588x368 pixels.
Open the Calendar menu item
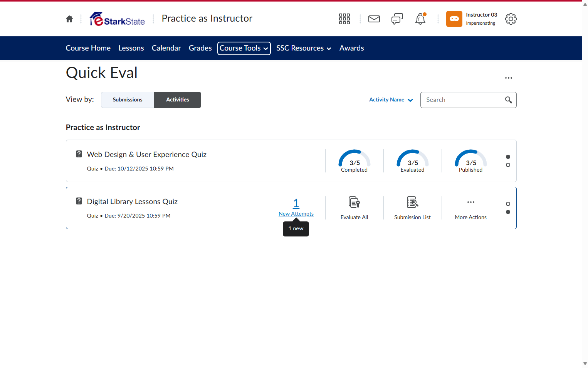tap(166, 48)
